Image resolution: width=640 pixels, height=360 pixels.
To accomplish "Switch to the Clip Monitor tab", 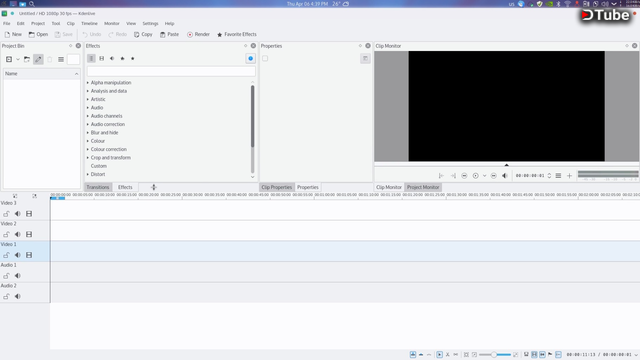I will coord(389,187).
